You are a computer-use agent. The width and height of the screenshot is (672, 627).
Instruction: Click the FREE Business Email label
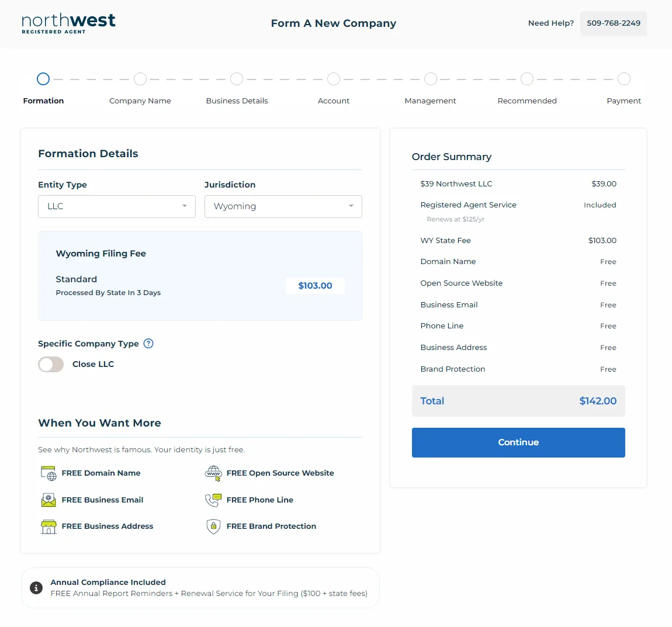[102, 500]
